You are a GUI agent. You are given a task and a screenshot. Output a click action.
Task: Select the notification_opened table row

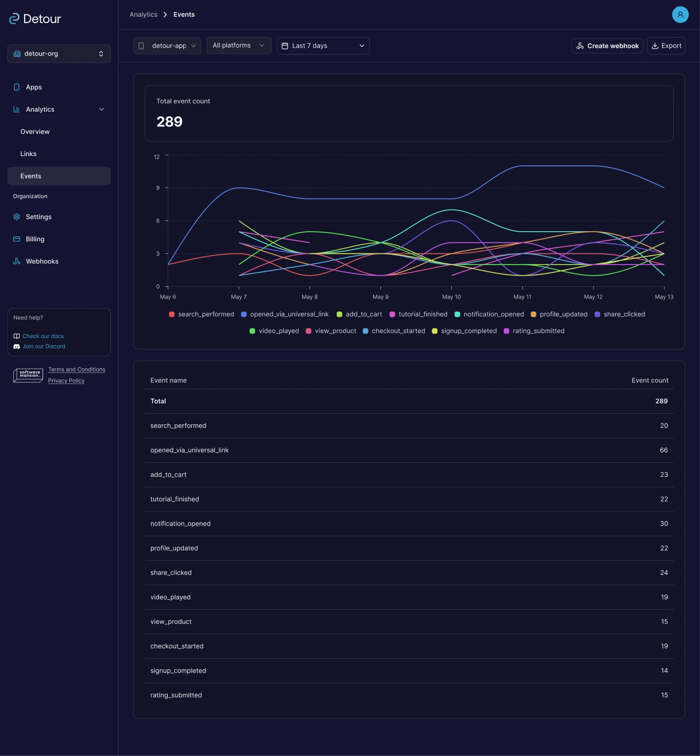[409, 524]
